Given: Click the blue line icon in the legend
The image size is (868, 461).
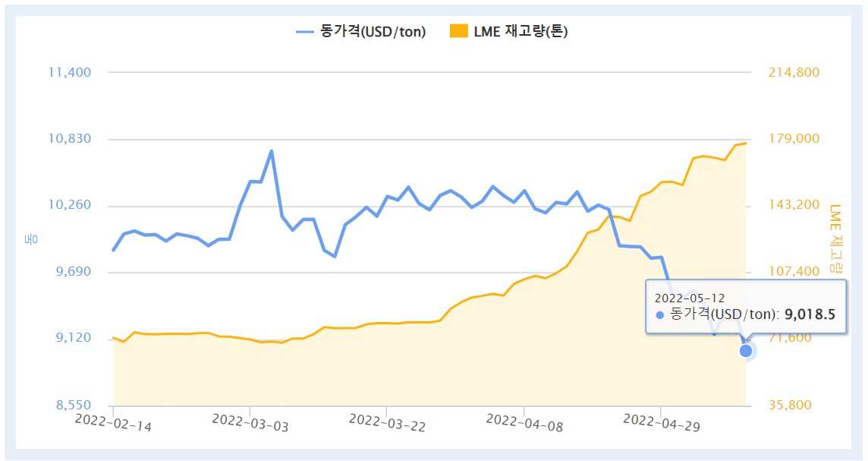Looking at the screenshot, I should coord(304,31).
